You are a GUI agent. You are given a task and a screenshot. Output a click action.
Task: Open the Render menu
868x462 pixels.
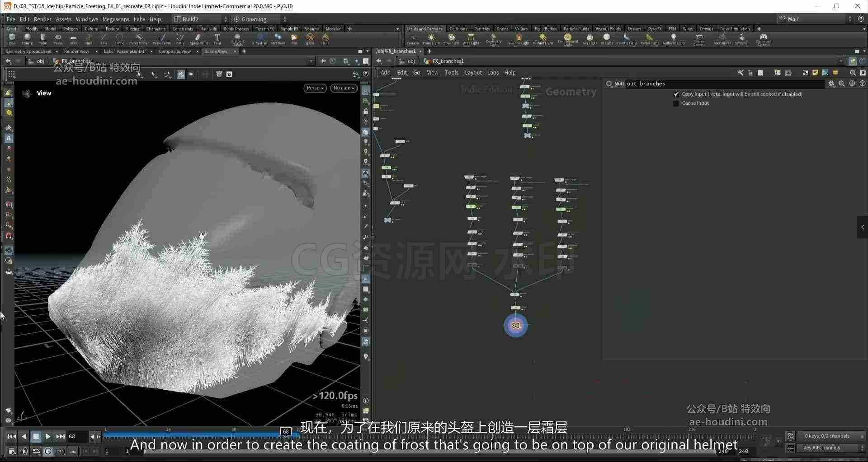(42, 19)
